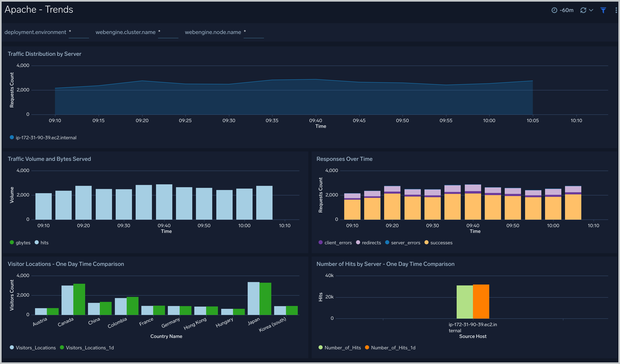The height and width of the screenshot is (364, 620).
Task: Click the light green Number_of_Hits bar
Action: 465,302
